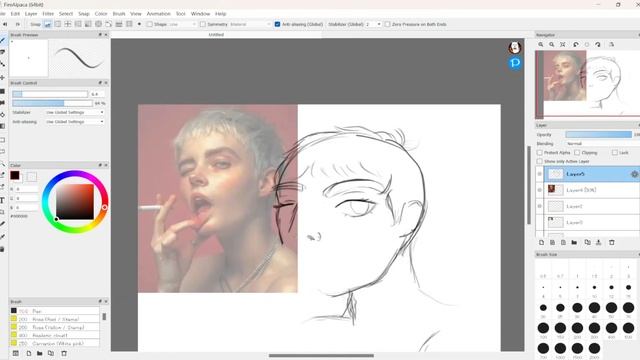Rotate canvas right in Navigator
The width and height of the screenshot is (640, 360).
tap(598, 44)
